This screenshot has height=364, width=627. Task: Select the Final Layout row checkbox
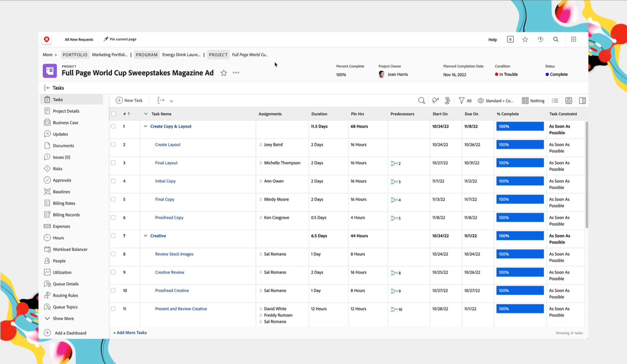point(114,163)
